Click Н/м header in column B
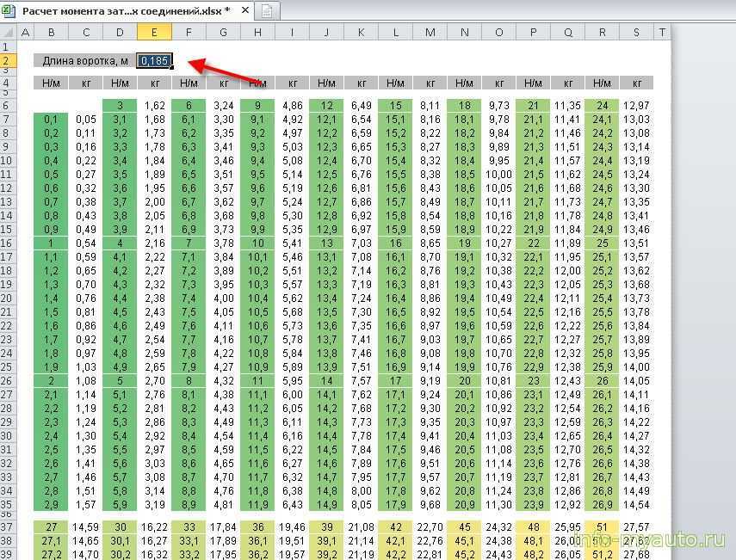 (x=51, y=83)
